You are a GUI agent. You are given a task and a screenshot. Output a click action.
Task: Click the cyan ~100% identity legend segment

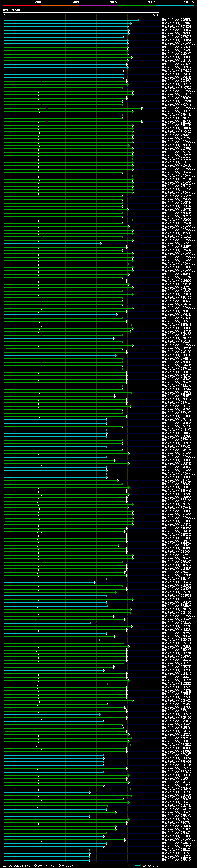pos(175,6)
